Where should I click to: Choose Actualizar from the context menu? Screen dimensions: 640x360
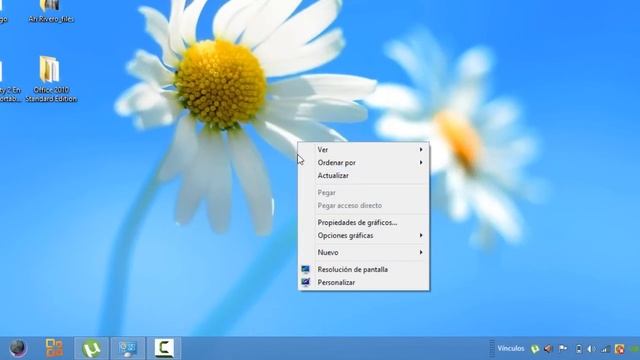(x=364, y=176)
